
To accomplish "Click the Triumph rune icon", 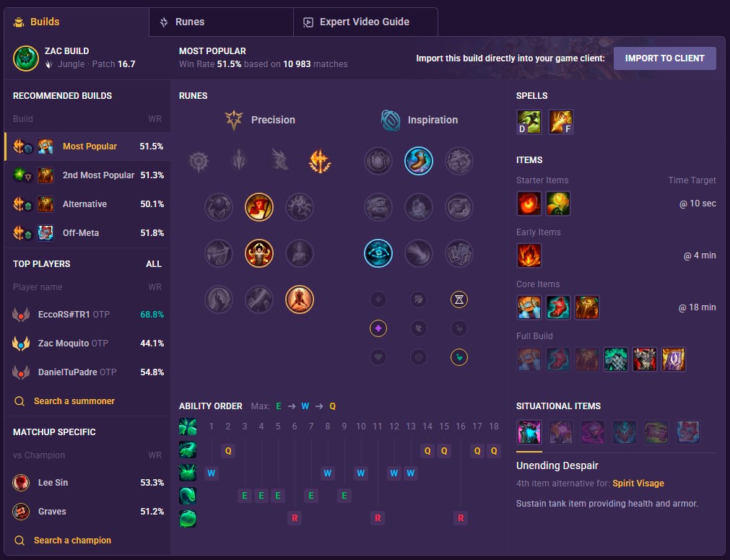I will (x=259, y=207).
